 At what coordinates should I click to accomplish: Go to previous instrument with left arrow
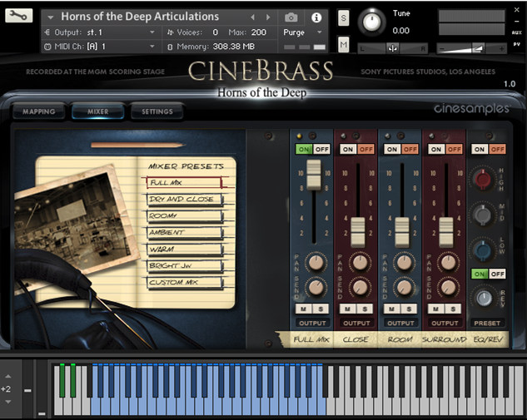pos(253,17)
